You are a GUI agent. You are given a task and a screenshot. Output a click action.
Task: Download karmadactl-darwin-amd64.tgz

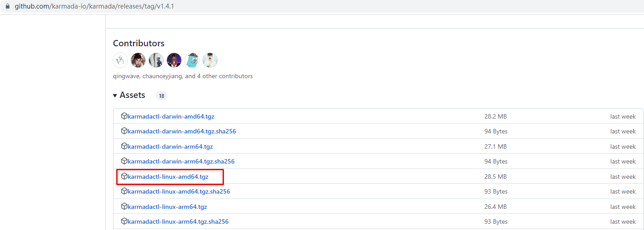click(x=171, y=116)
